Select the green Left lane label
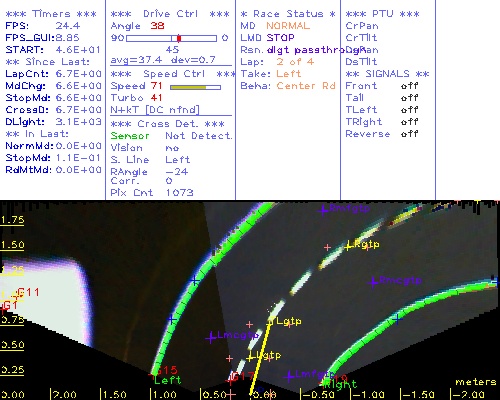Viewport: 500px width, 400px height. click(168, 380)
